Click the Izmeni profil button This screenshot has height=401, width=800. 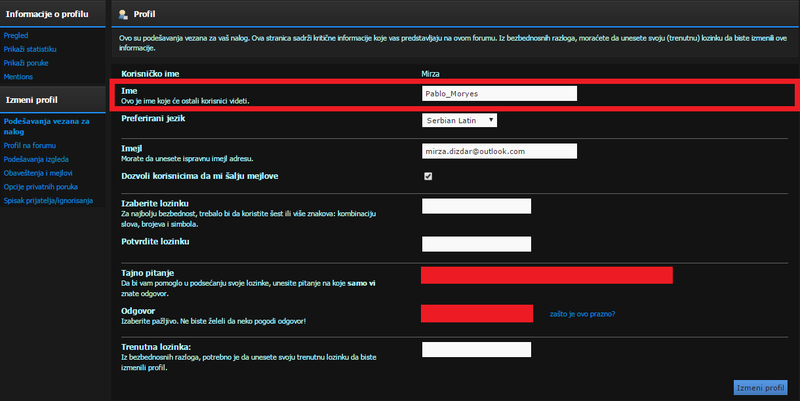(x=759, y=387)
